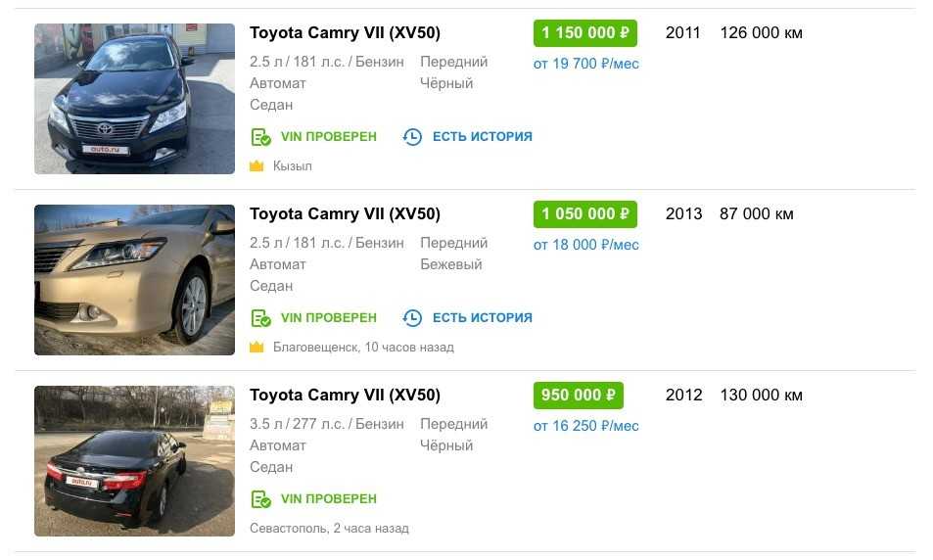Open the от 18 000 ₽/мес loan link
933x560 pixels.
tap(585, 245)
